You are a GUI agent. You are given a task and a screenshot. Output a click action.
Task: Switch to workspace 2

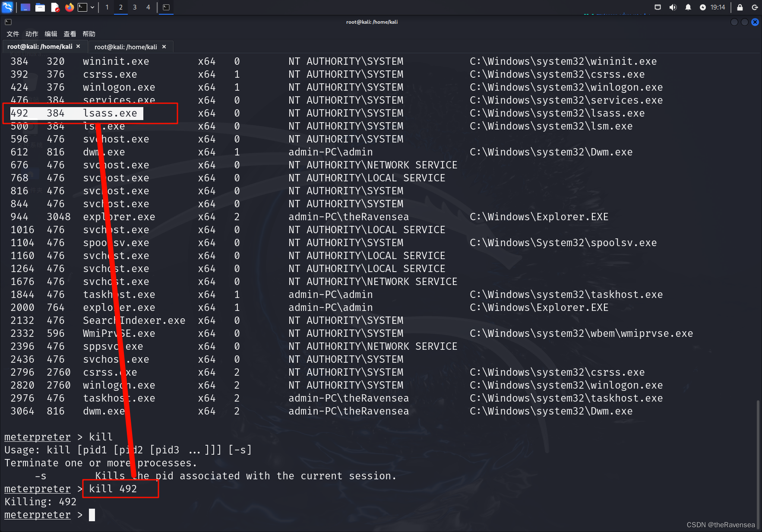[x=121, y=7]
